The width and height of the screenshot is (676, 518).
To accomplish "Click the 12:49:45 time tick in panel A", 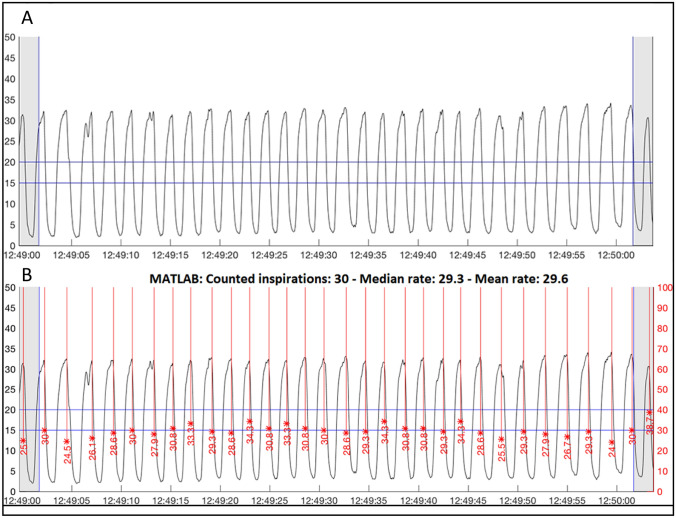I will click(468, 255).
